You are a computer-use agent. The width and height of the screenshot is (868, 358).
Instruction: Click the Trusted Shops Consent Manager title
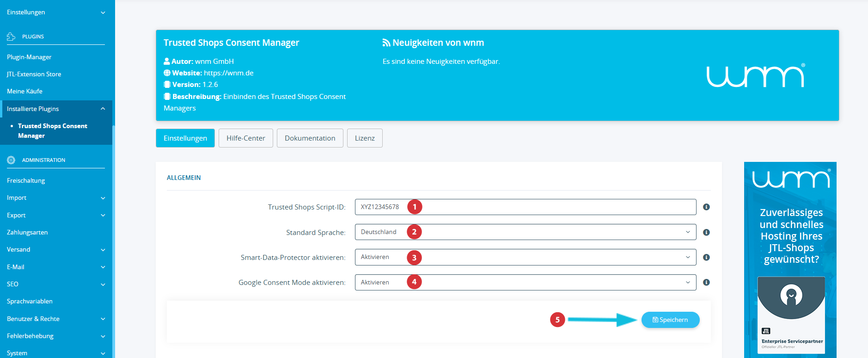tap(232, 43)
